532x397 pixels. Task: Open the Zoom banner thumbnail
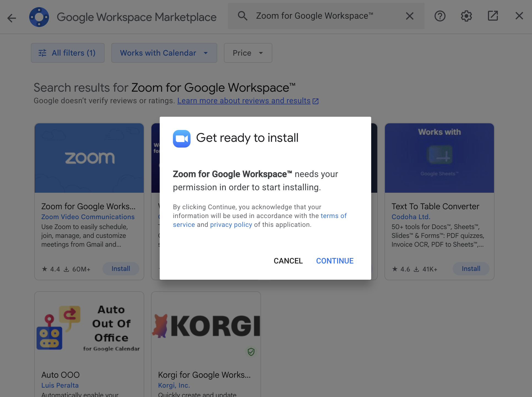click(89, 158)
